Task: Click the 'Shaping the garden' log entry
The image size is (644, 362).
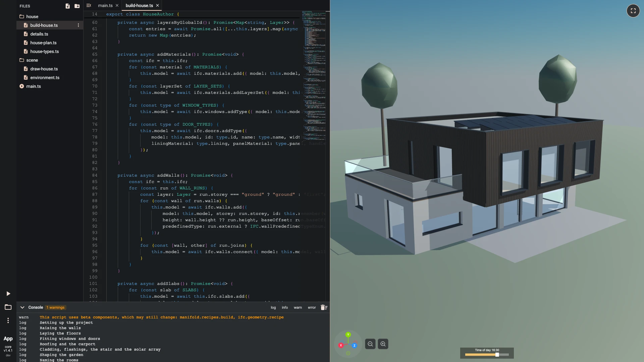Action: coord(61,355)
